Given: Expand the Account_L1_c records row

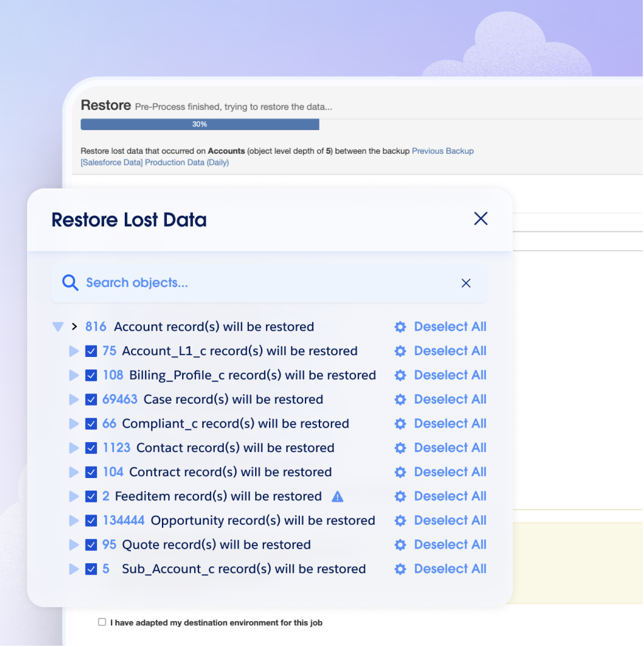Looking at the screenshot, I should (x=74, y=351).
